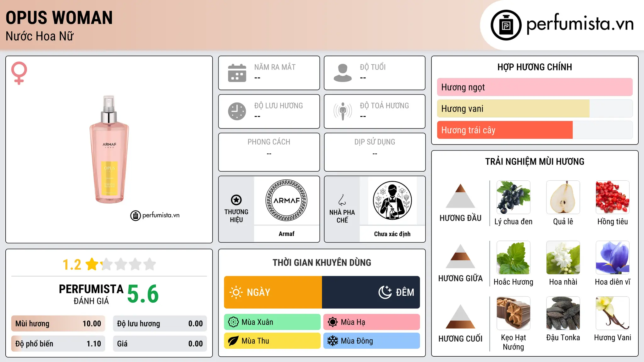The image size is (644, 362).
Task: Click the 5.6 Perfumista rating number
Action: (143, 294)
